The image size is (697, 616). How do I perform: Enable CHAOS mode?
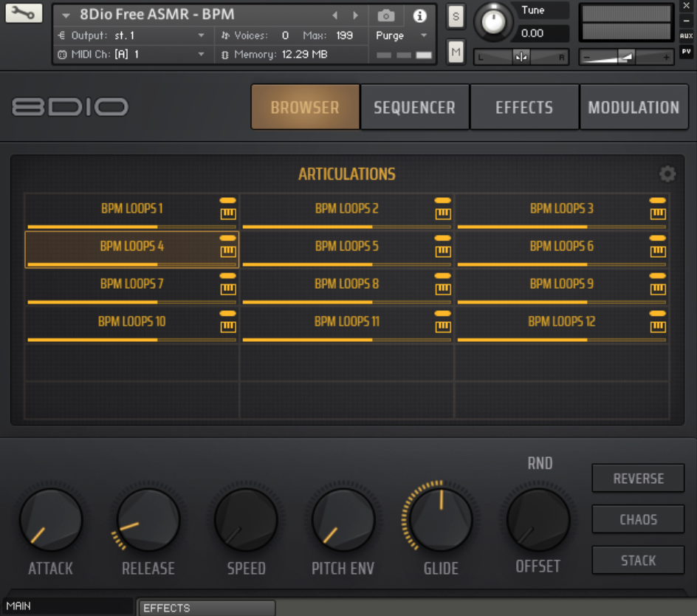638,519
